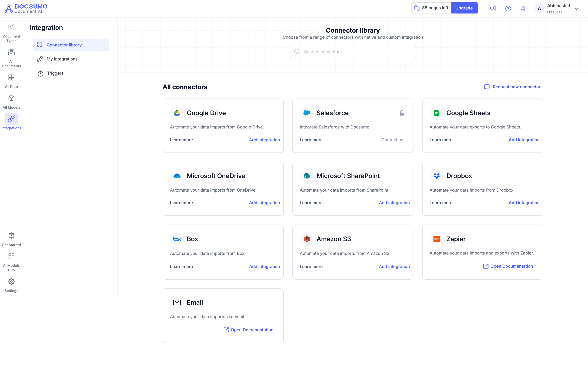Open the Get Started guide

tap(11, 239)
